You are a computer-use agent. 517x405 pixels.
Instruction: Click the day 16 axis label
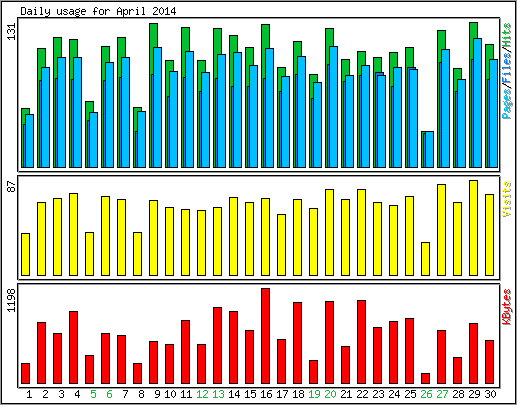266,394
